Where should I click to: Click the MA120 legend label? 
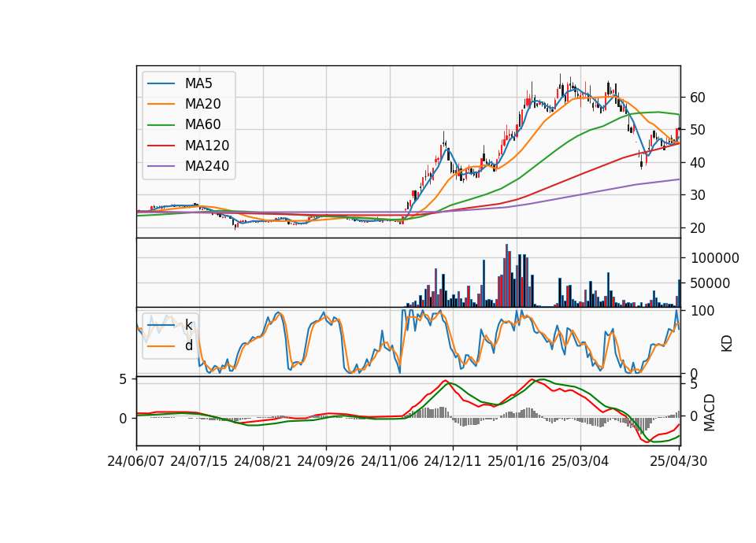click(x=207, y=146)
